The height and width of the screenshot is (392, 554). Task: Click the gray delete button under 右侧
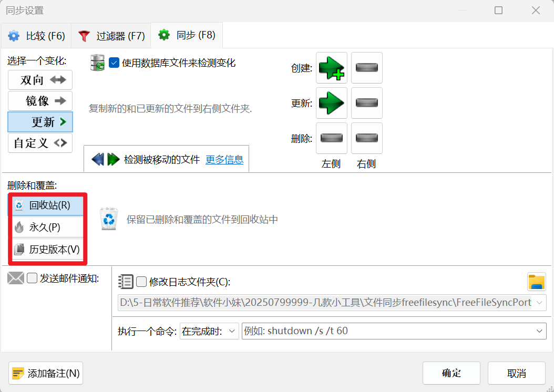(x=366, y=138)
